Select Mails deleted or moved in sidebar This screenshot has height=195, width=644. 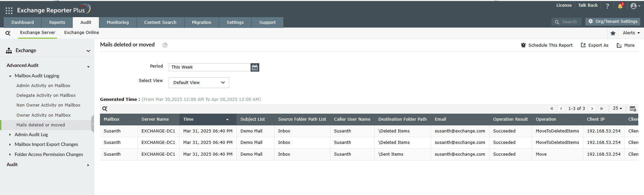41,125
